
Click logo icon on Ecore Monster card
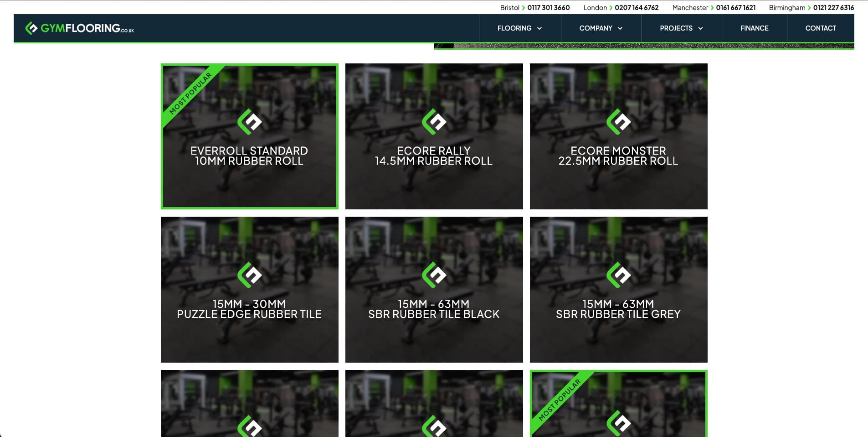(619, 122)
